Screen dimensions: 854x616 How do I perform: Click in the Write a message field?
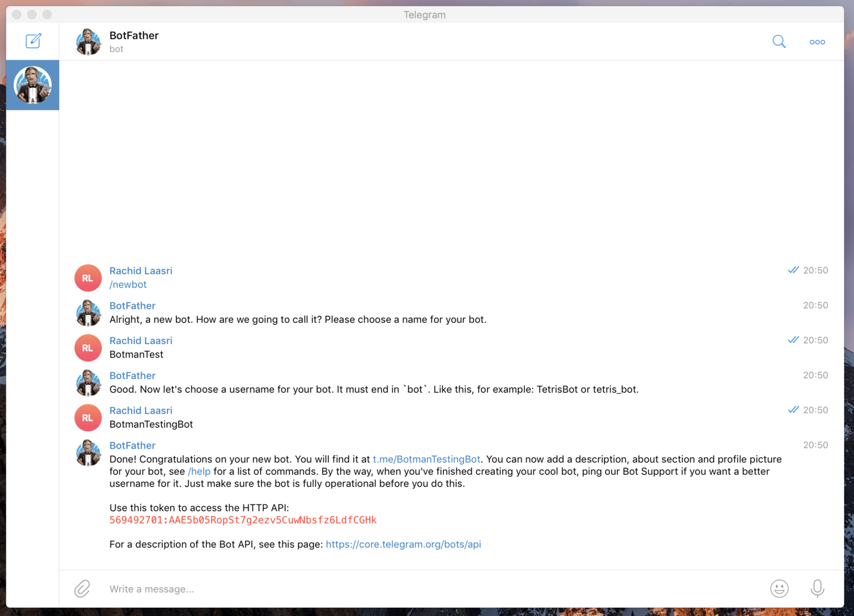pyautogui.click(x=434, y=589)
